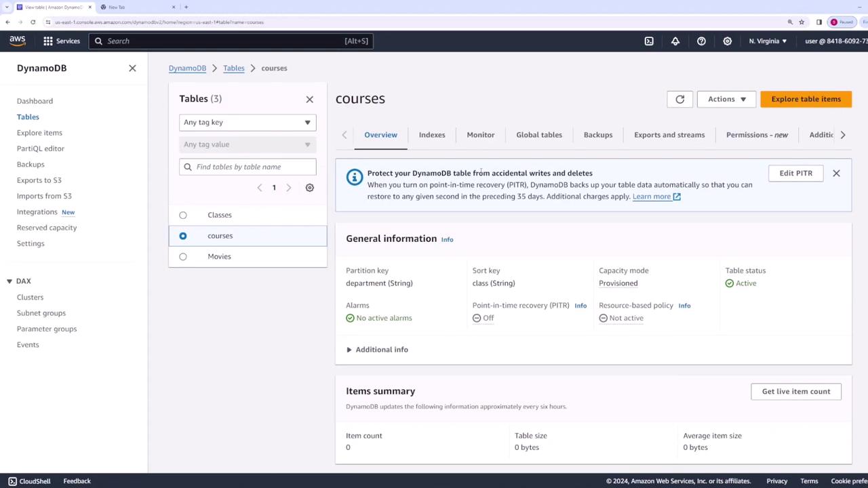Switch to the Permissions tab

pyautogui.click(x=757, y=135)
